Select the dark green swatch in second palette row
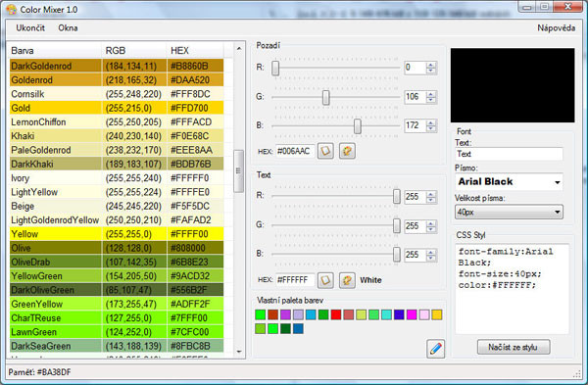 point(285,329)
